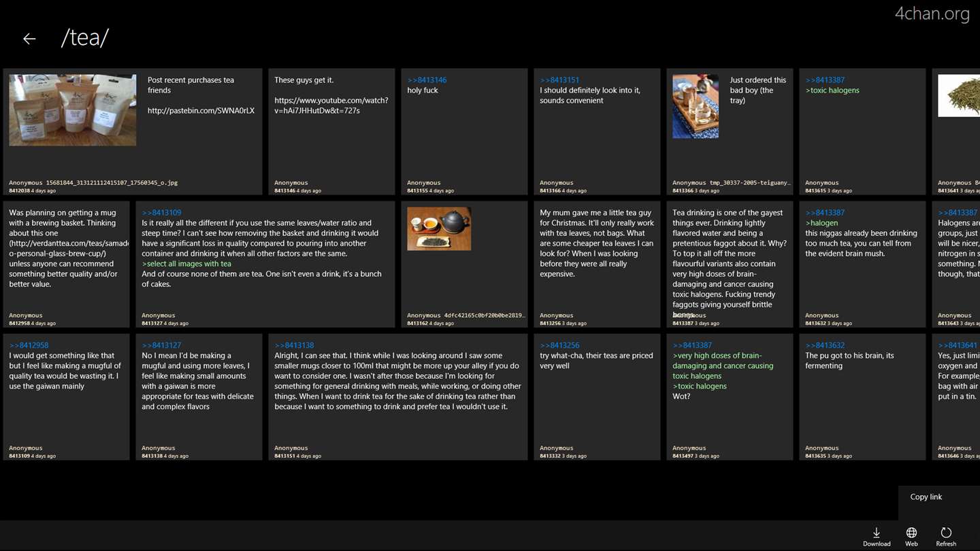This screenshot has height=551, width=980.
Task: Click the /tea/ board title
Action: click(85, 37)
